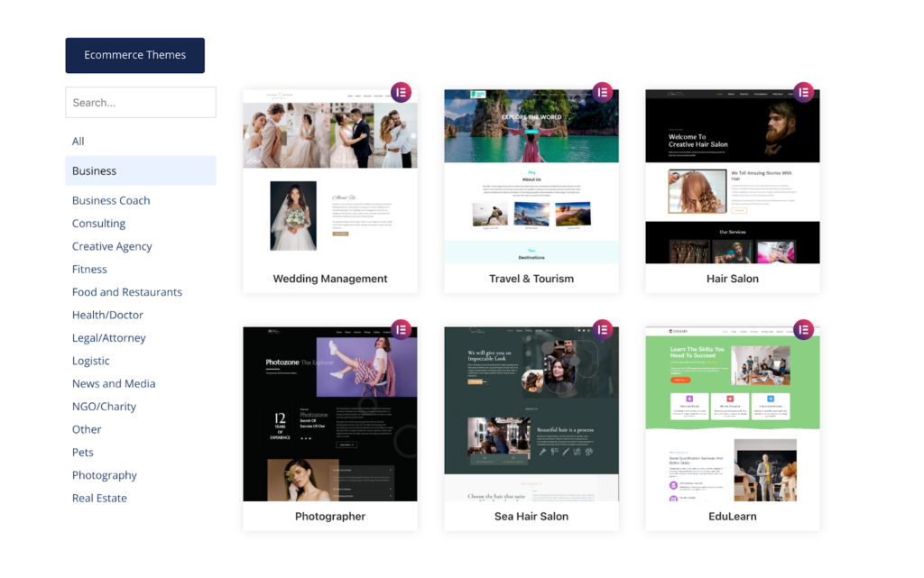
Task: Select the All category filter
Action: [x=79, y=142]
